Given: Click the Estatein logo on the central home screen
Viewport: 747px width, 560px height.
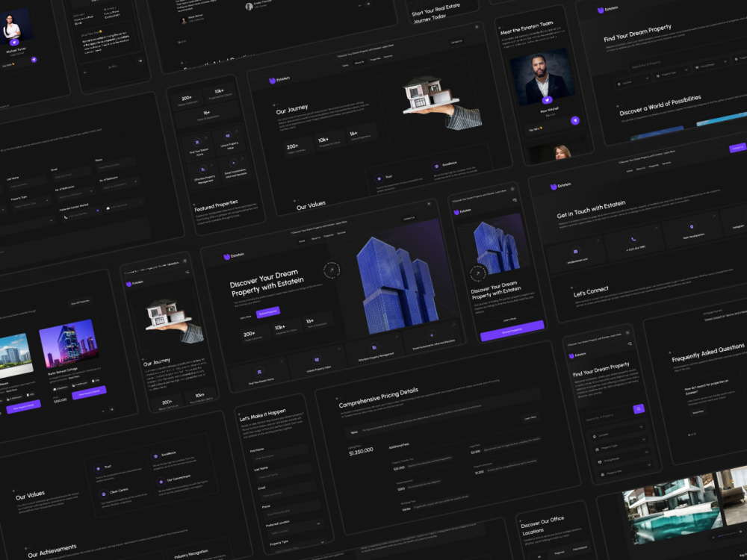Looking at the screenshot, I should (233, 256).
